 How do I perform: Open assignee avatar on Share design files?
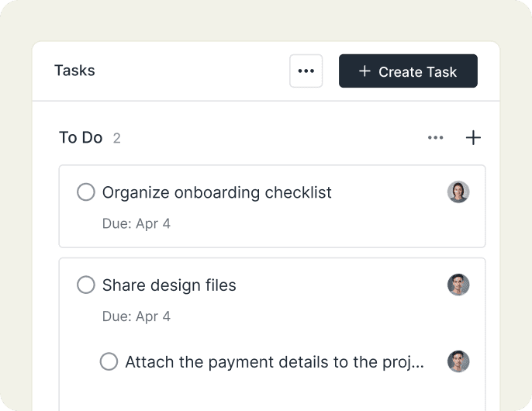click(x=458, y=285)
